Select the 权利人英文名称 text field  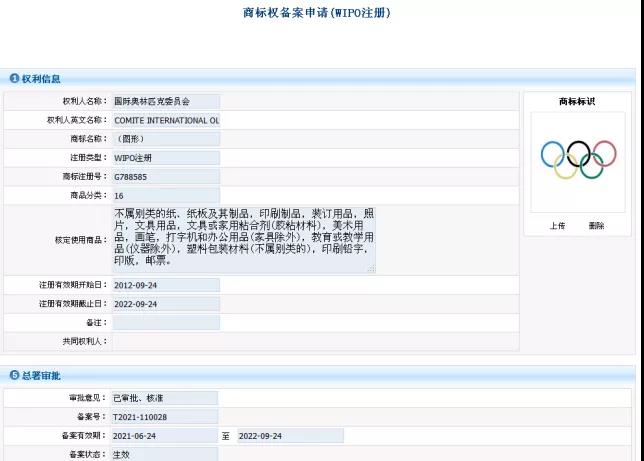(x=165, y=120)
